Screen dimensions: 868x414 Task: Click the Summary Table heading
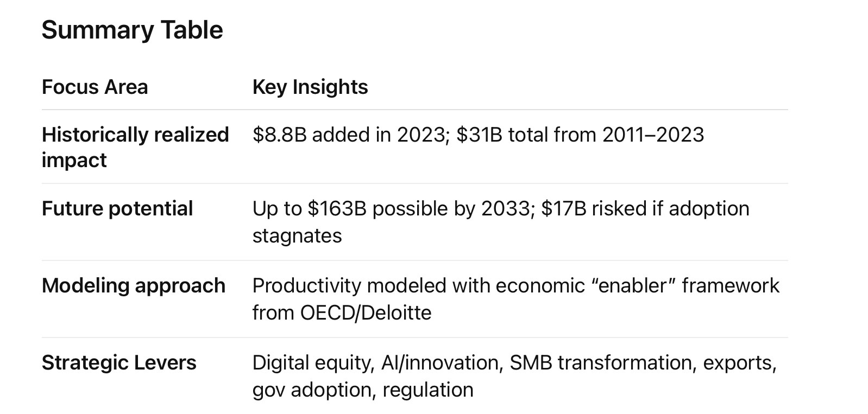coord(132,30)
